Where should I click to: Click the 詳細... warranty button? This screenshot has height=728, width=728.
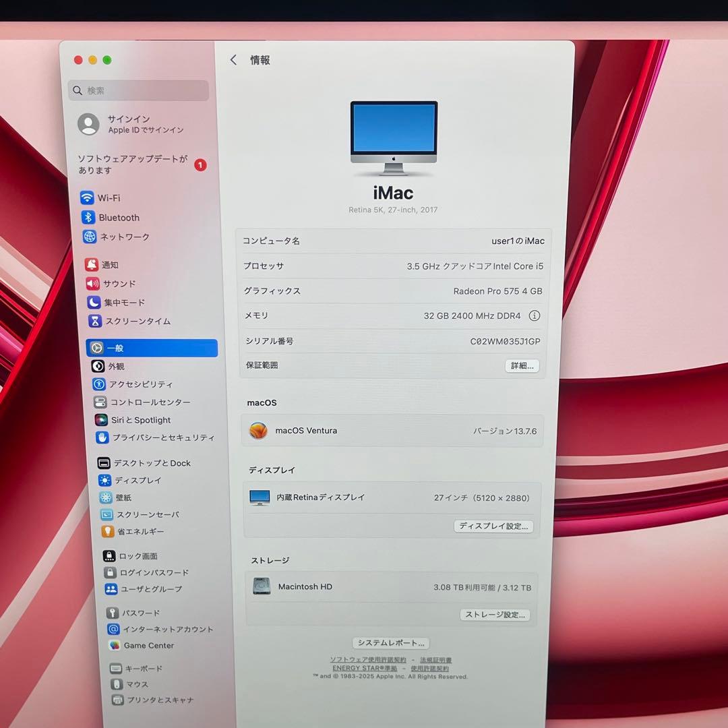(x=522, y=365)
